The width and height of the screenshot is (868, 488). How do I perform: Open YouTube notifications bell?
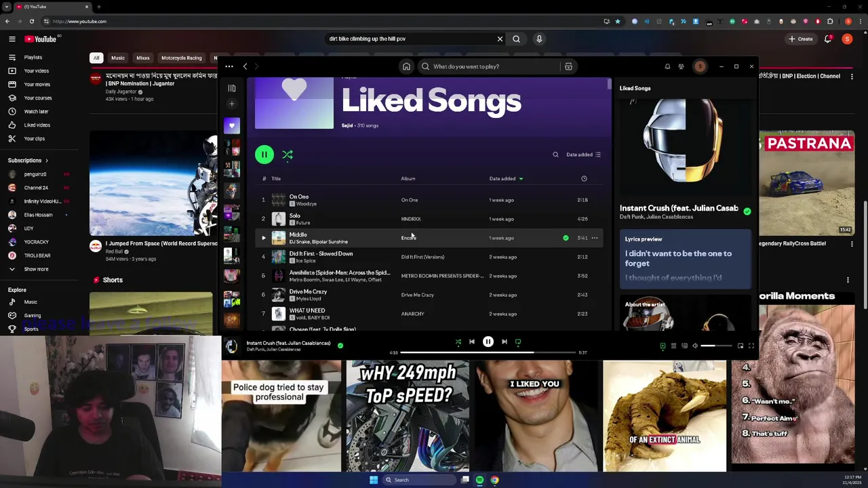(x=827, y=39)
